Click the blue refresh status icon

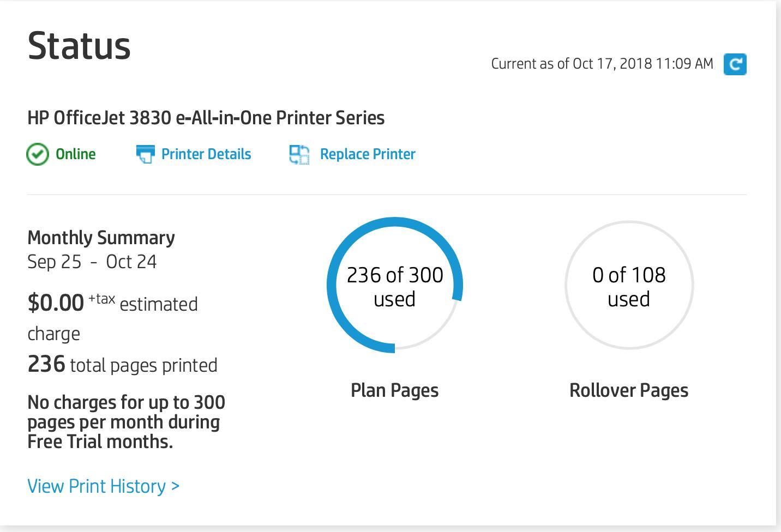click(735, 64)
